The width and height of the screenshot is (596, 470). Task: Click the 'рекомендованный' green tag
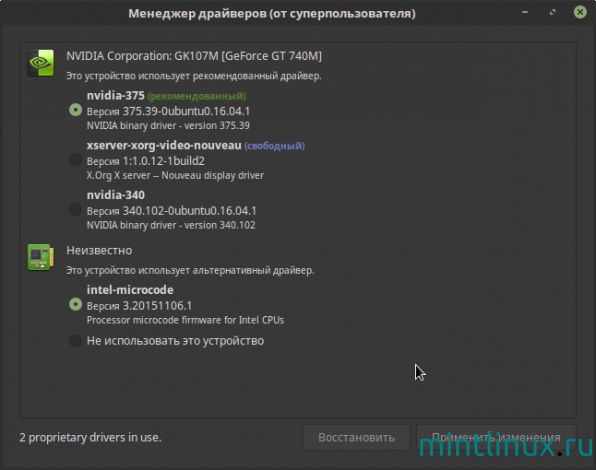[x=197, y=96]
